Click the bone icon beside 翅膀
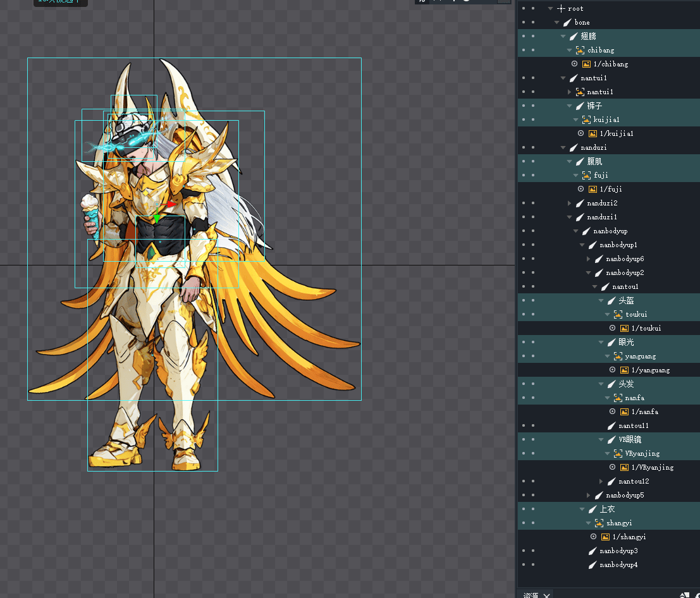The height and width of the screenshot is (598, 700). [574, 36]
